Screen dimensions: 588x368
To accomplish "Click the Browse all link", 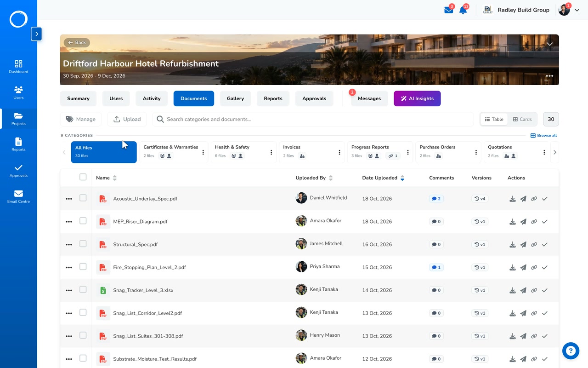I will click(543, 136).
